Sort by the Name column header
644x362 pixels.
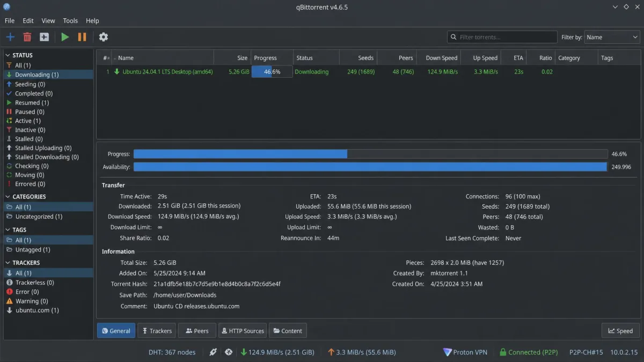pyautogui.click(x=164, y=58)
